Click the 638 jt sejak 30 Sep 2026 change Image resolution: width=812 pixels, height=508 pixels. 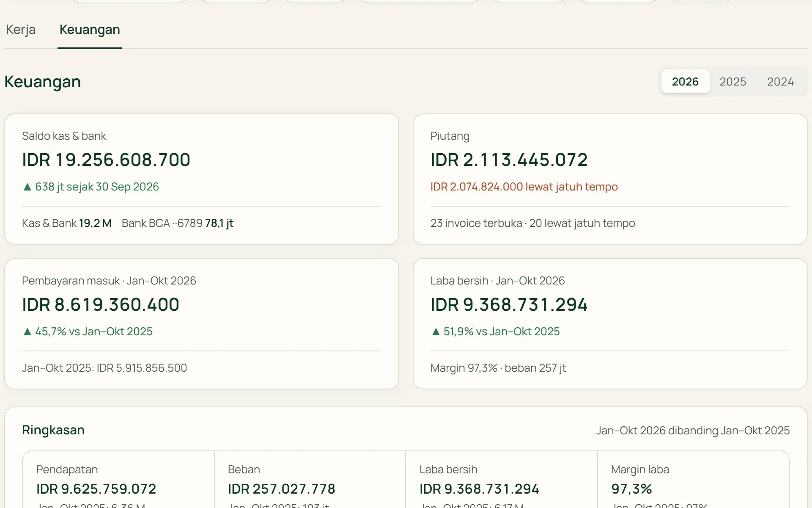click(x=91, y=187)
